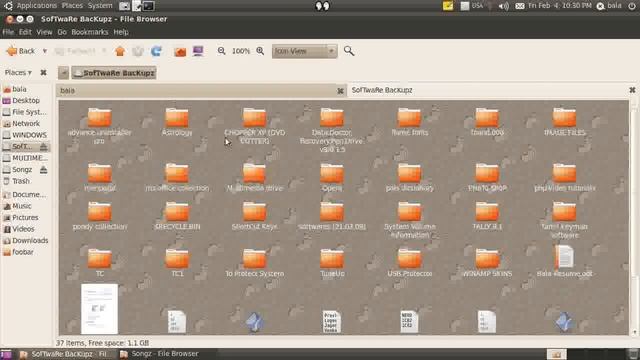
Task: Open Back history dropdown arrow
Action: 44,51
